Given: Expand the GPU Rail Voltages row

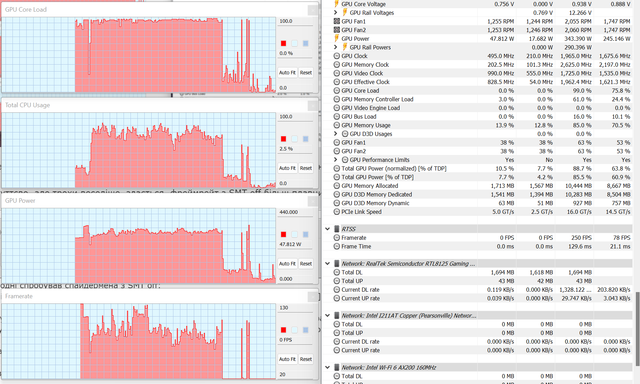Looking at the screenshot, I should [x=336, y=13].
